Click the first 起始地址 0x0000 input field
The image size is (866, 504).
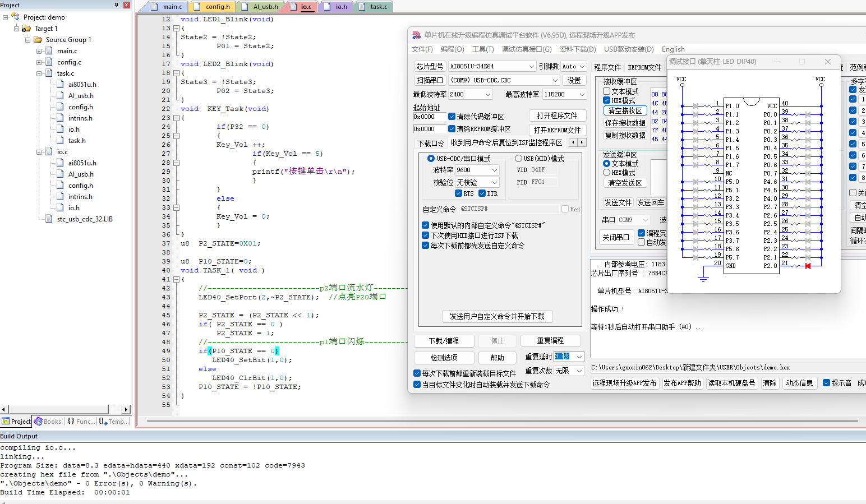coord(430,117)
